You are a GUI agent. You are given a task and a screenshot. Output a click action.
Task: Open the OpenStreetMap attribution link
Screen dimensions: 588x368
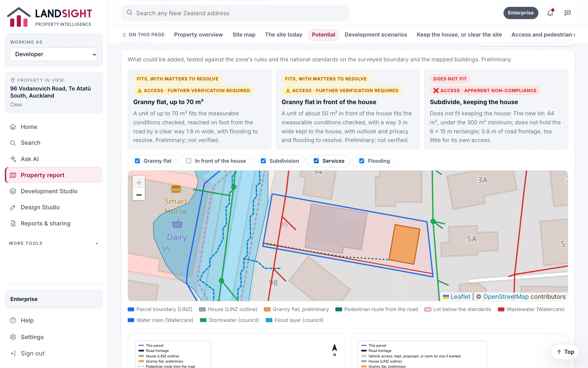point(506,297)
